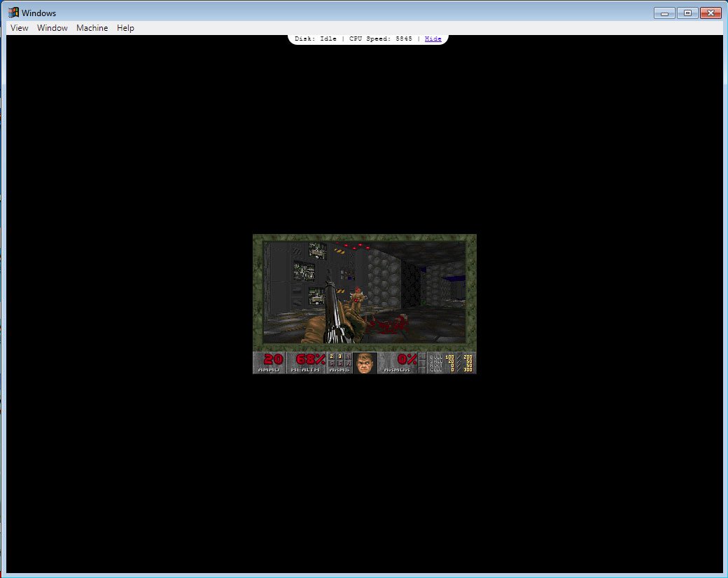Image resolution: width=728 pixels, height=578 pixels.
Task: Close the Windows emulator window
Action: pos(710,13)
